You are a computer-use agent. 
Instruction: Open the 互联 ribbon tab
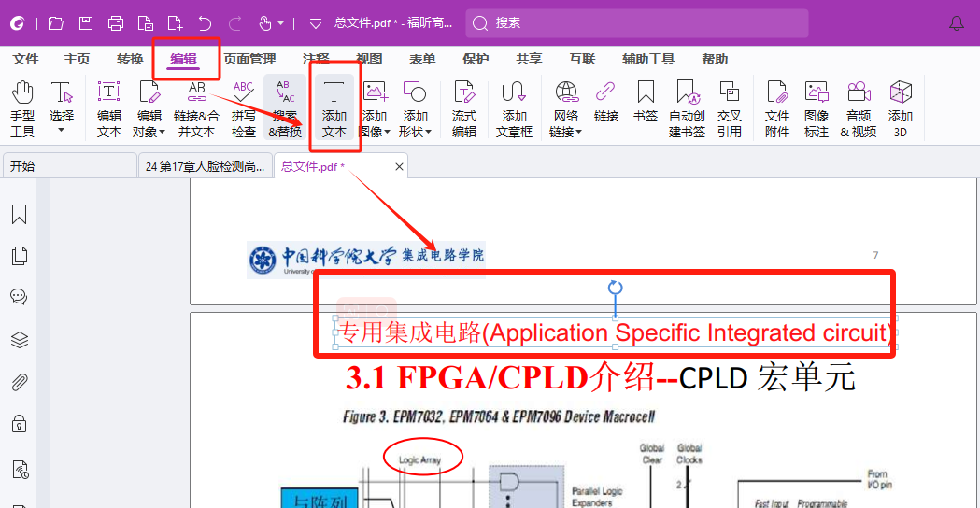pyautogui.click(x=582, y=59)
